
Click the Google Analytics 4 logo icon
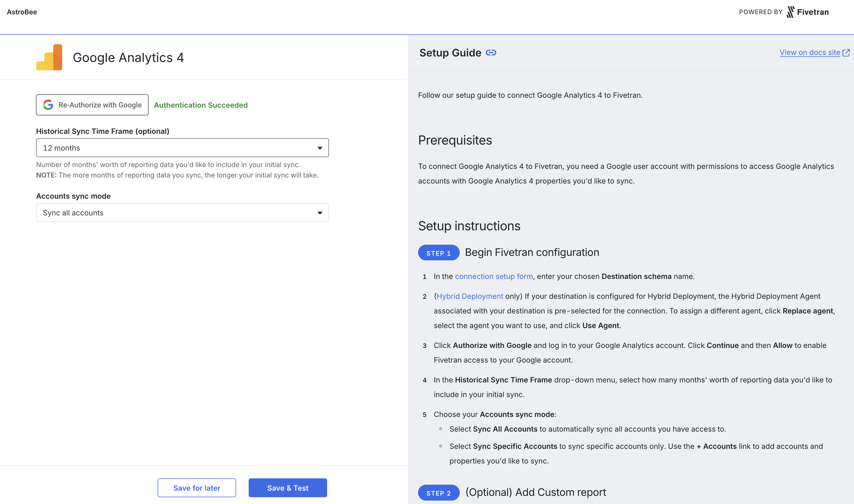[50, 57]
